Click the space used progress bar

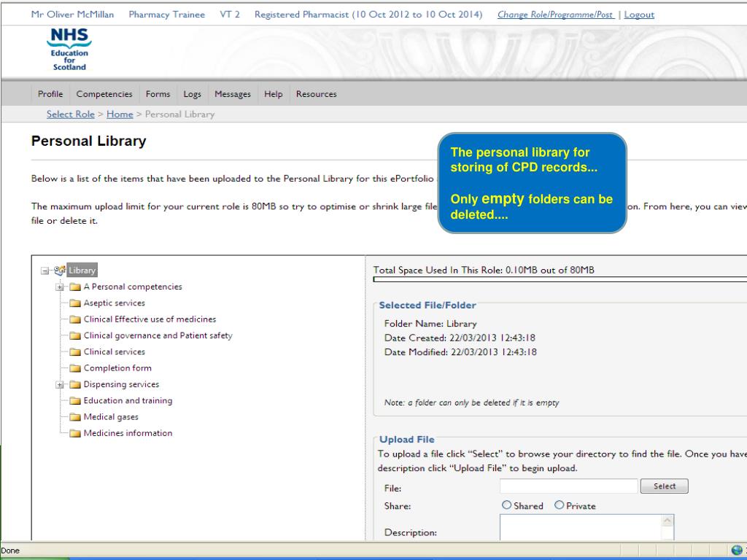560,279
